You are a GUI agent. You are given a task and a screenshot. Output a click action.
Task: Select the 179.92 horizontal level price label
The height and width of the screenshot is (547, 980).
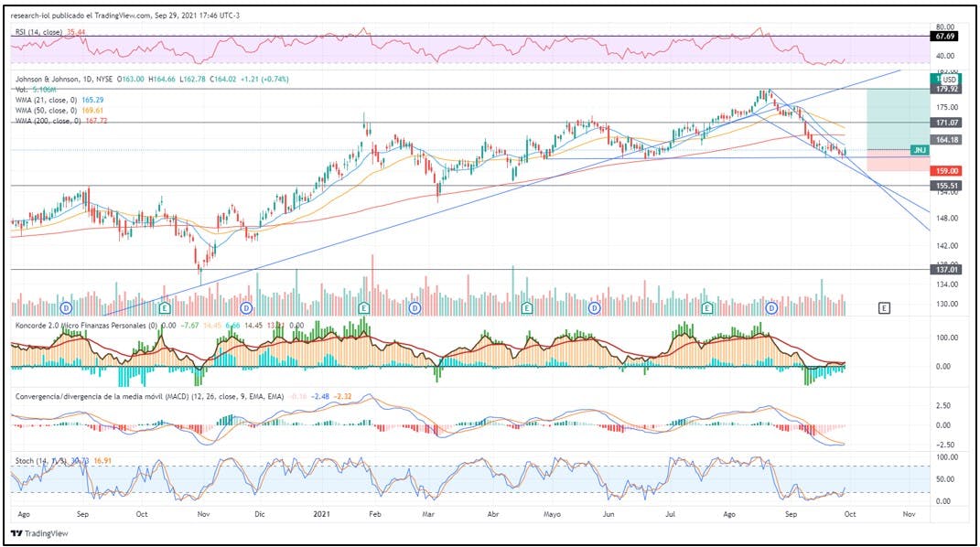(x=945, y=90)
